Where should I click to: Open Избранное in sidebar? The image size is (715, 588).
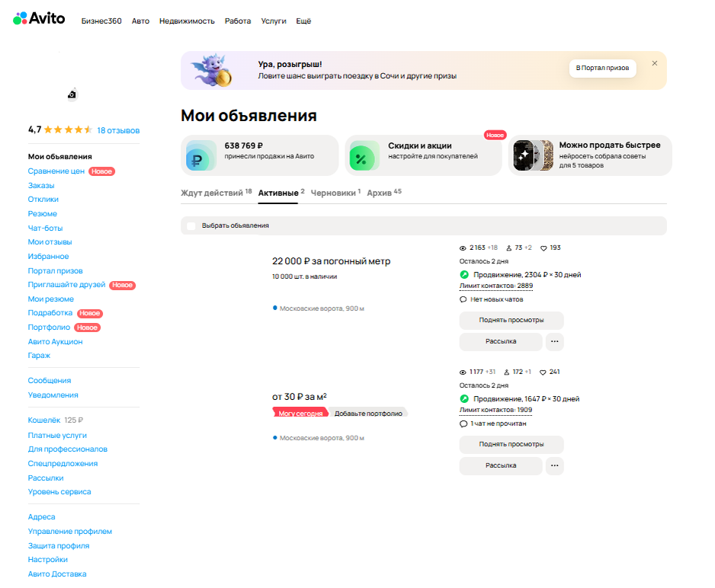[48, 257]
